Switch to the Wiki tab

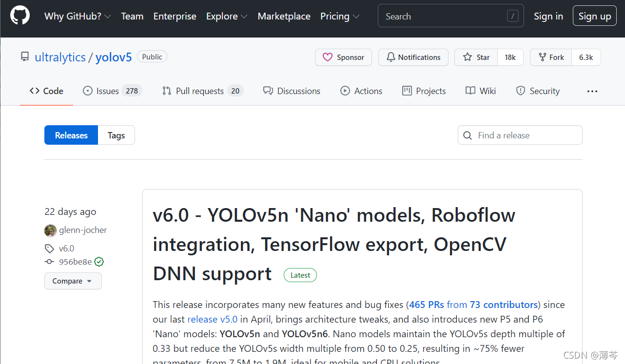(x=481, y=91)
